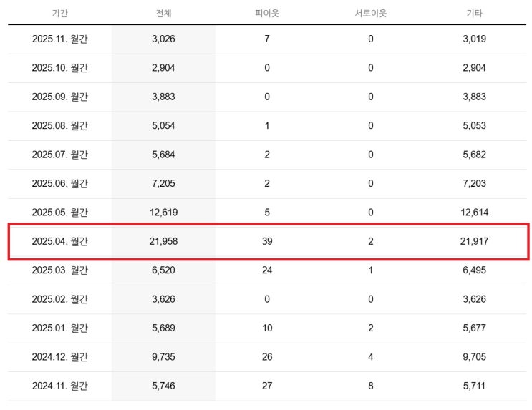Select the 2025.05. 월간 row label
The height and width of the screenshot is (410, 532).
(x=59, y=213)
